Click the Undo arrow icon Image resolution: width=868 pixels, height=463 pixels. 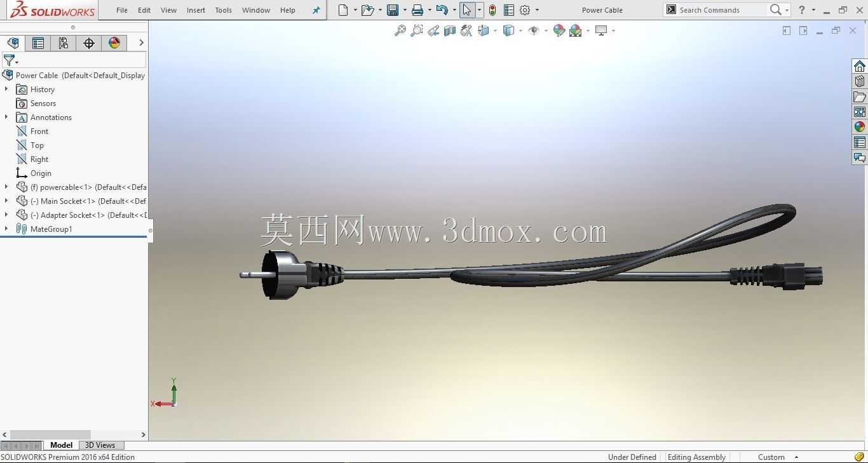(442, 10)
